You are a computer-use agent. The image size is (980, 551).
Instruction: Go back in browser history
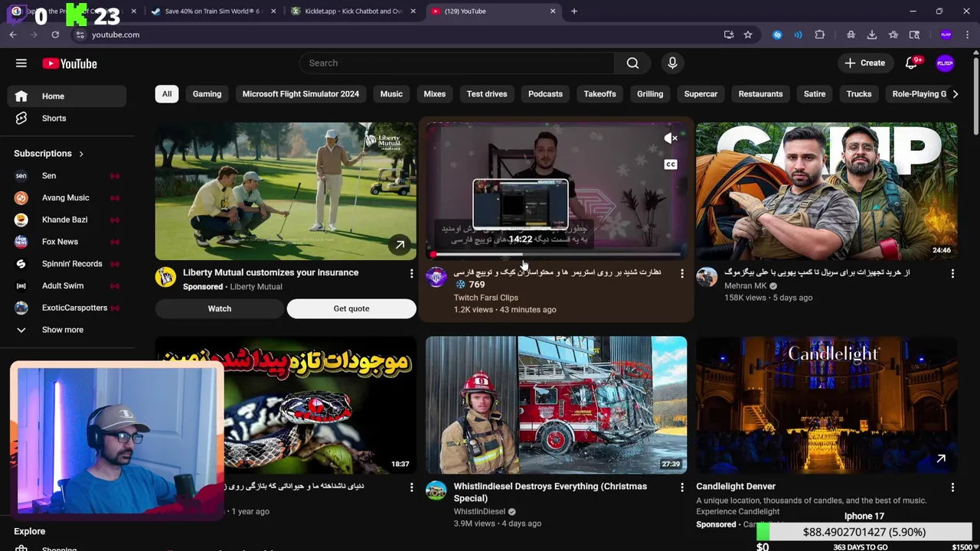coord(13,34)
